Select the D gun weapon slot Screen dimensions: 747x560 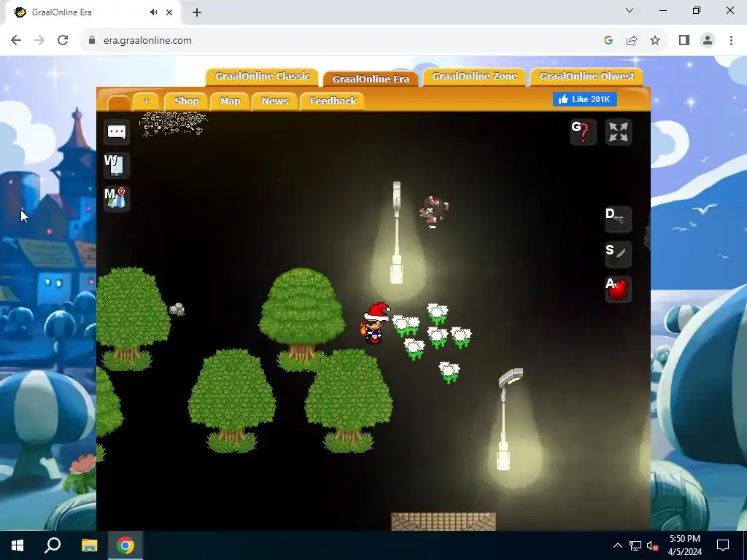619,219
